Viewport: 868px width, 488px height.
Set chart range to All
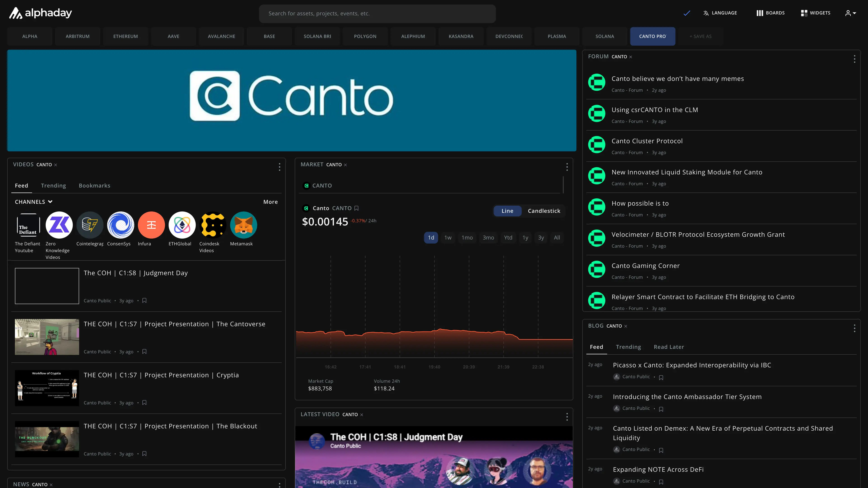tap(557, 238)
